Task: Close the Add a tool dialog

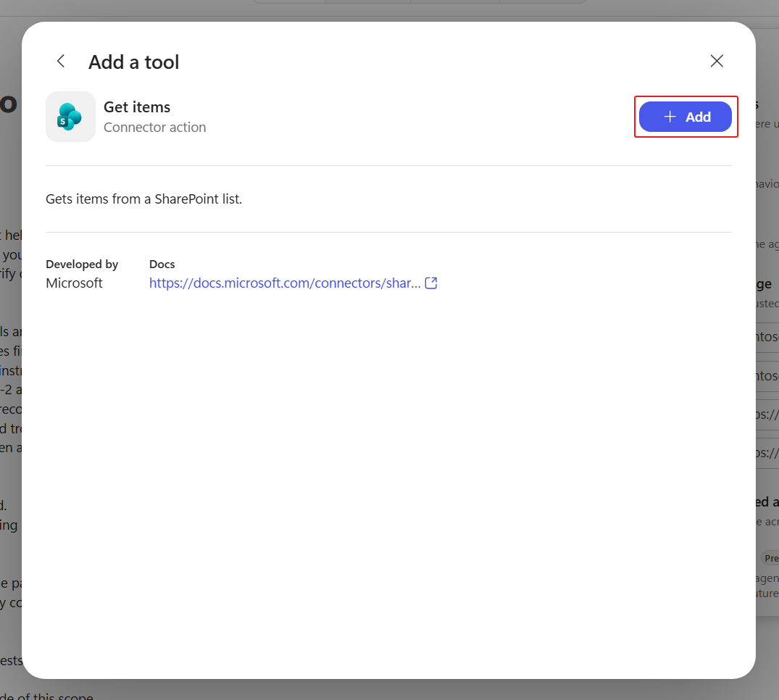Action: [x=717, y=61]
